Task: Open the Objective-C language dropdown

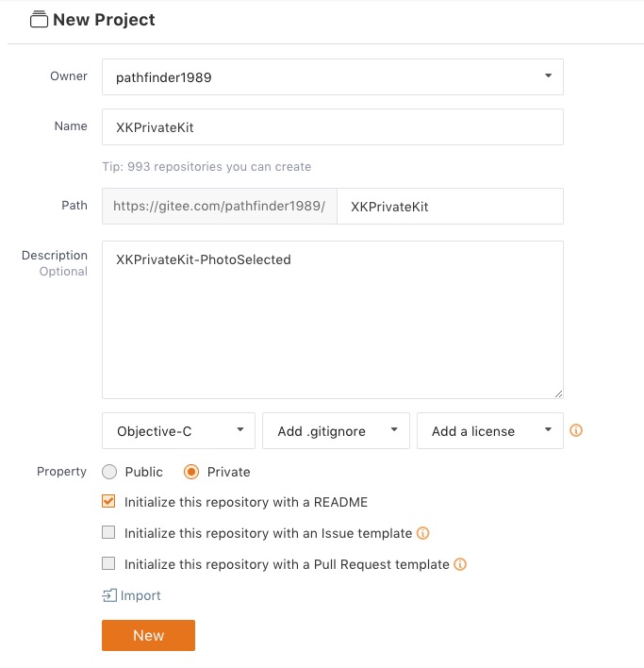Action: pos(179,430)
